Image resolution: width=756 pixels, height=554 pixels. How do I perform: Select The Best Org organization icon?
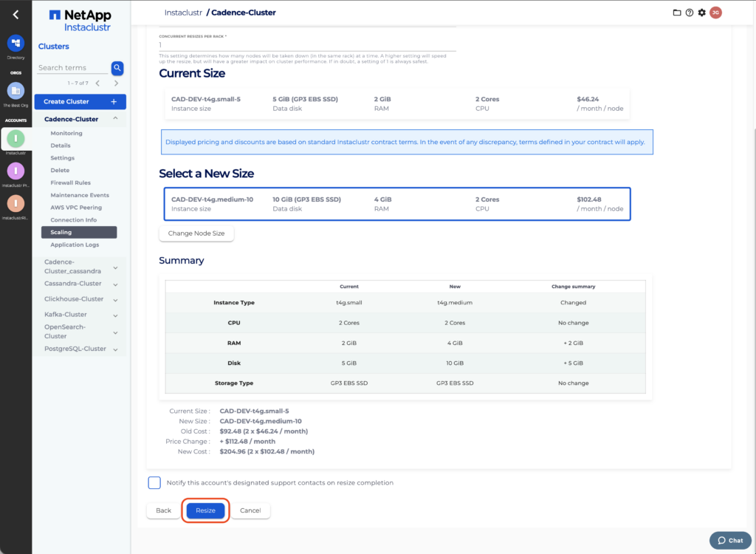[16, 91]
